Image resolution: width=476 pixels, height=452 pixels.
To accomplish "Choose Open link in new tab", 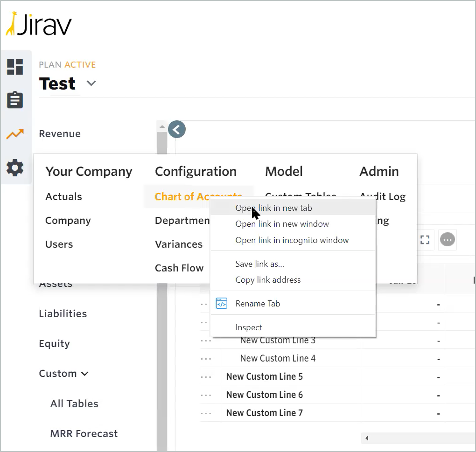I will coord(273,208).
